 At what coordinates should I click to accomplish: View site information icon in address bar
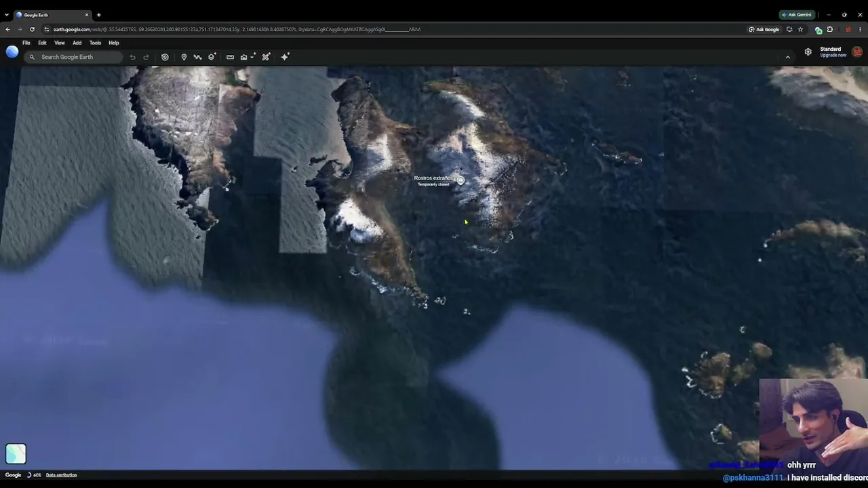[x=47, y=29]
